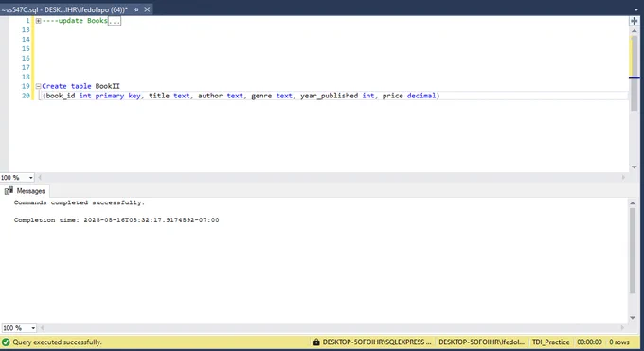
Task: Select the vs547C.sql query tab
Action: point(64,9)
